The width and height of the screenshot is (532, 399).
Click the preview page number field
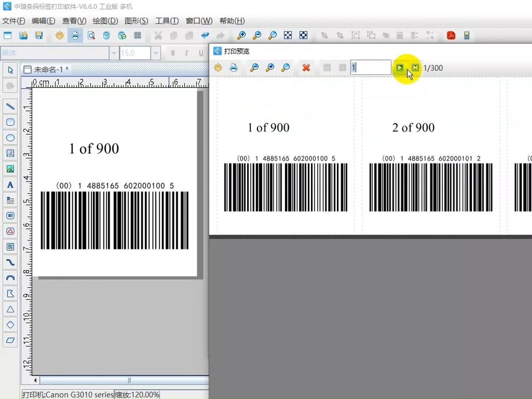point(371,68)
